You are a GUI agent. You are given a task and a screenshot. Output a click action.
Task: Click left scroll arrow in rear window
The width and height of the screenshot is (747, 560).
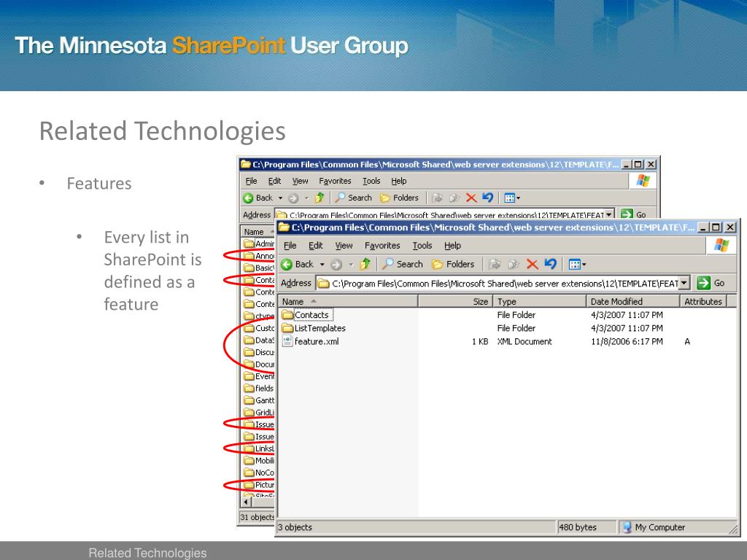[x=246, y=502]
